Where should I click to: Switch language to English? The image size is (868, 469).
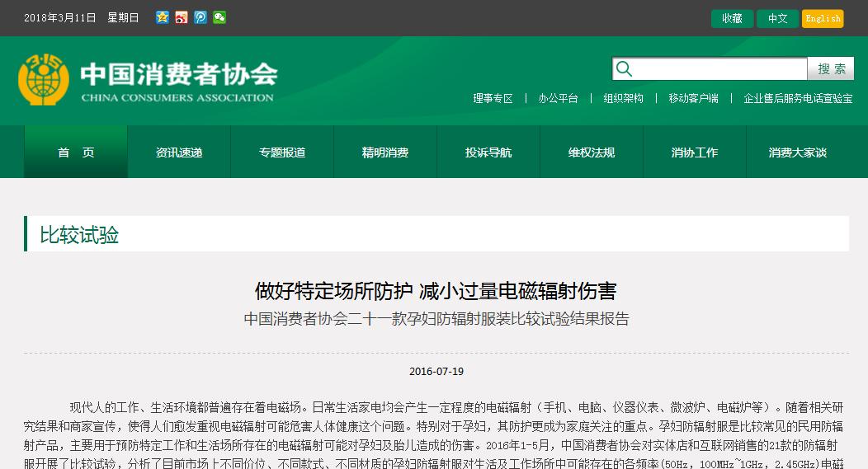pos(823,18)
